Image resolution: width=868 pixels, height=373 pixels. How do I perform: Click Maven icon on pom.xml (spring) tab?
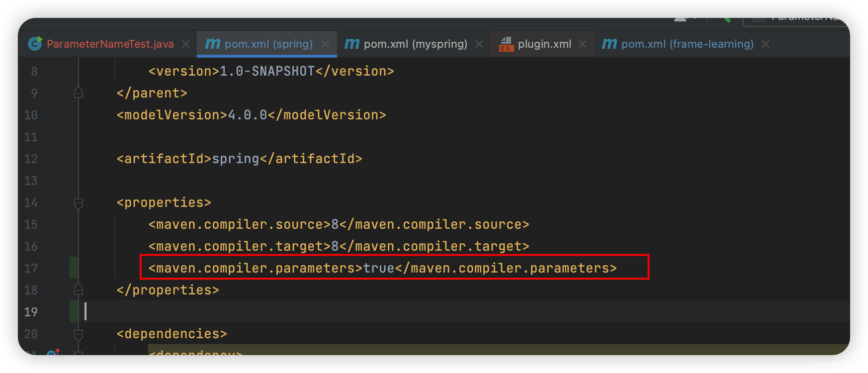213,44
